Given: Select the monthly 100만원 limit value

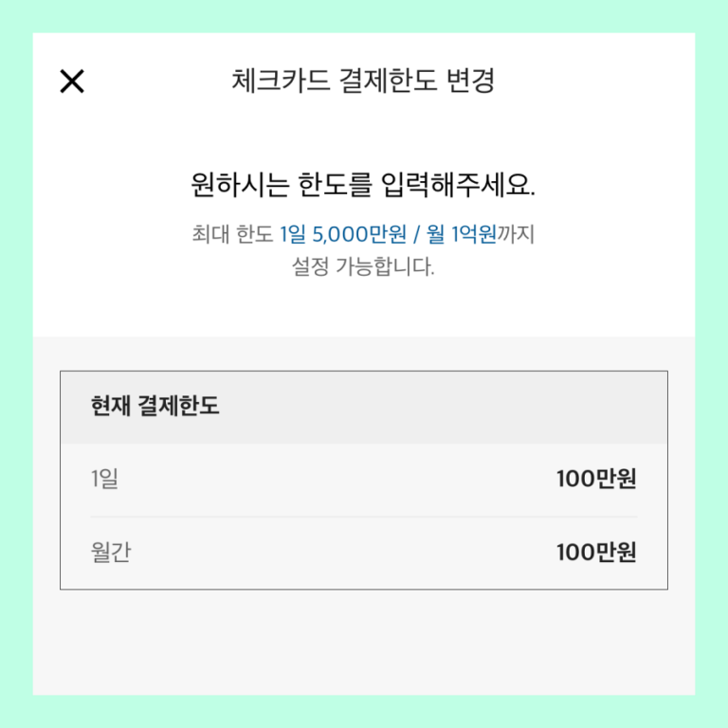Looking at the screenshot, I should 596,553.
